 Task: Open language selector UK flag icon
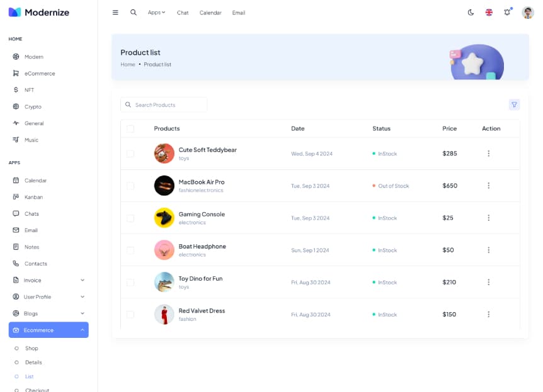489,13
